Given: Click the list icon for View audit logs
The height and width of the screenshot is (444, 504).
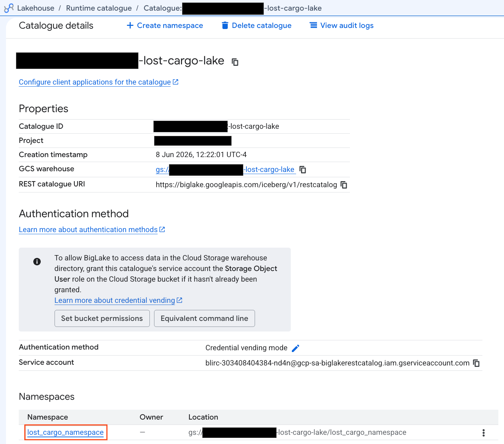Looking at the screenshot, I should coord(313,25).
